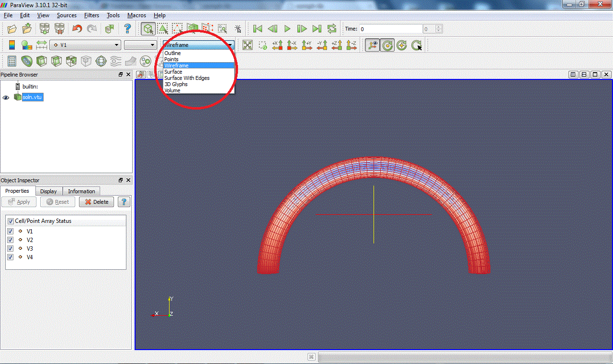Jump to first frame
This screenshot has width=613, height=364.
pos(258,29)
